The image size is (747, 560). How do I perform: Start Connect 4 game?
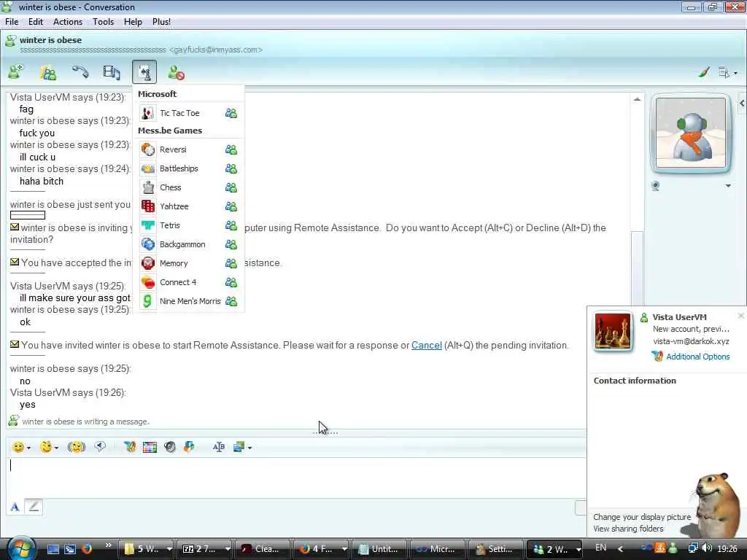pyautogui.click(x=178, y=282)
